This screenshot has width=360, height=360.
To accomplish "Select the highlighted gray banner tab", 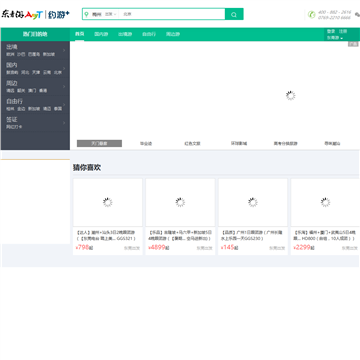I will [x=99, y=143].
